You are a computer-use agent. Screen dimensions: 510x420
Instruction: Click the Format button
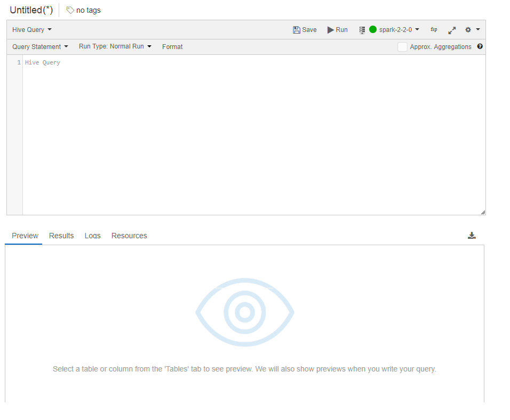tap(172, 47)
